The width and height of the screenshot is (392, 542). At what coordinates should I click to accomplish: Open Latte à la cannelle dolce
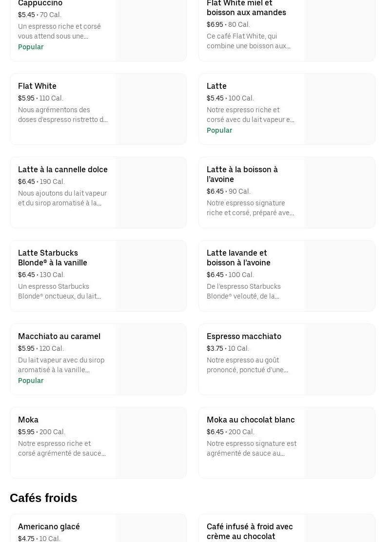pyautogui.click(x=63, y=170)
